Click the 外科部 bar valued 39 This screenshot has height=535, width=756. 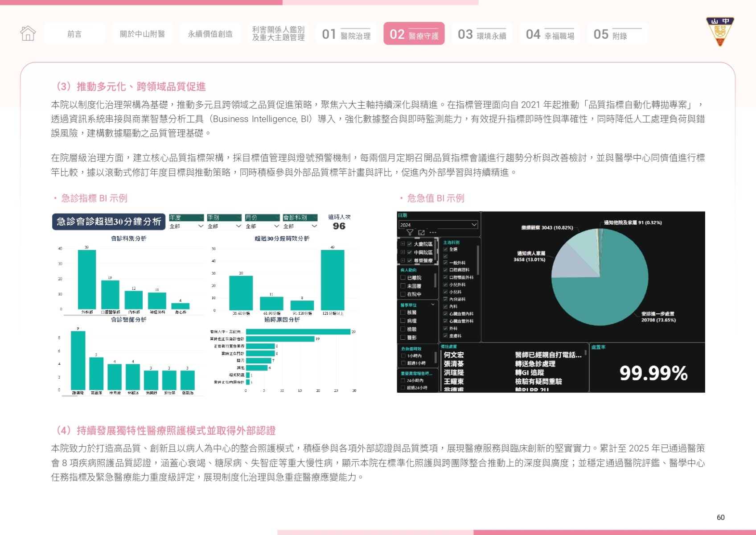click(x=87, y=280)
